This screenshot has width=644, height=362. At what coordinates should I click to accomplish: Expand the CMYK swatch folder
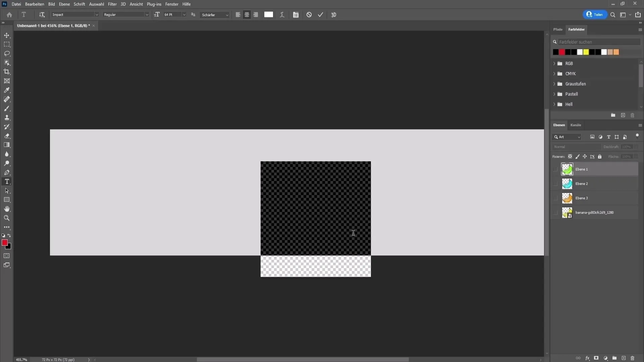554,74
